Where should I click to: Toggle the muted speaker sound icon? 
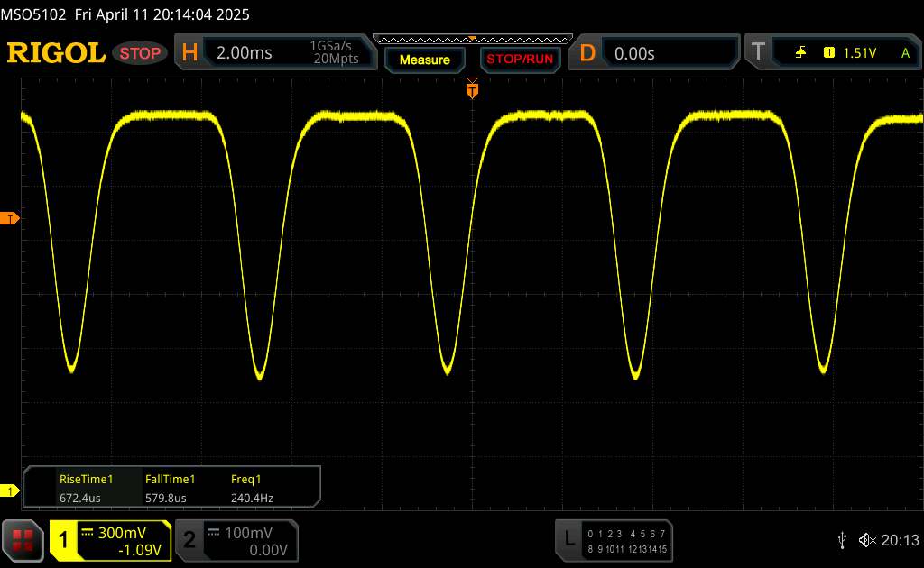[867, 540]
